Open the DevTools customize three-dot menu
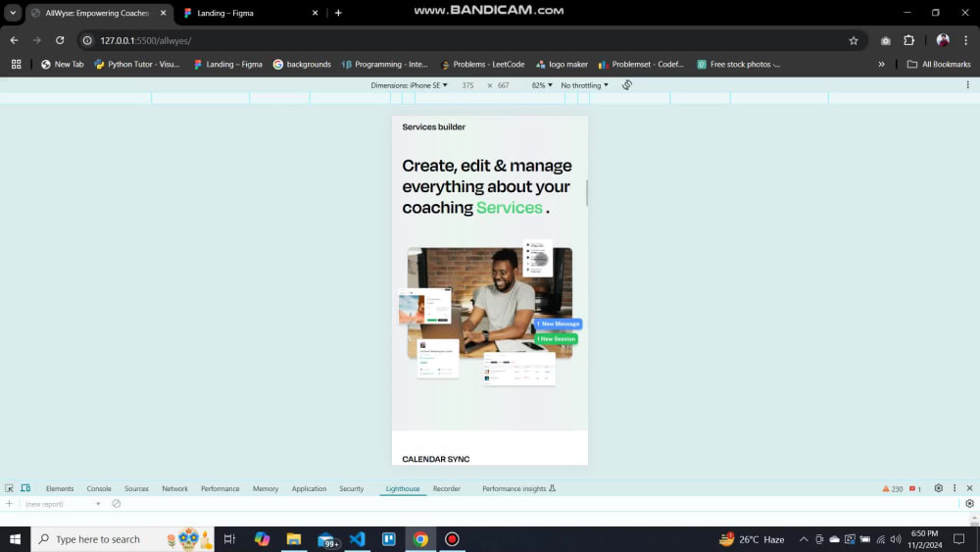The width and height of the screenshot is (980, 552). click(x=955, y=488)
